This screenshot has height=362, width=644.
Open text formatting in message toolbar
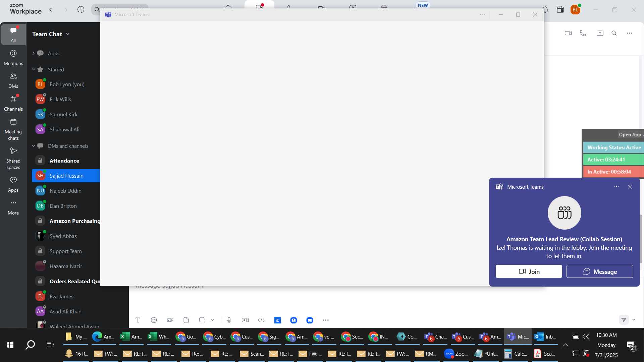(138, 320)
